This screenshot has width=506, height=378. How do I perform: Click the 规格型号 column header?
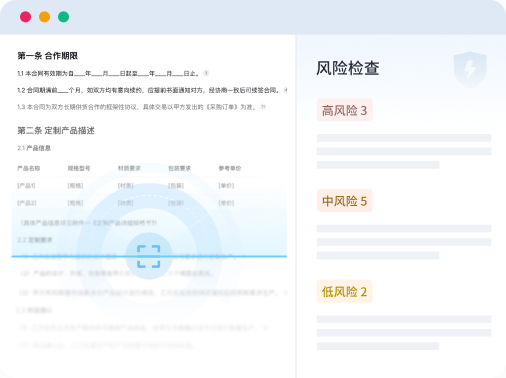(79, 168)
